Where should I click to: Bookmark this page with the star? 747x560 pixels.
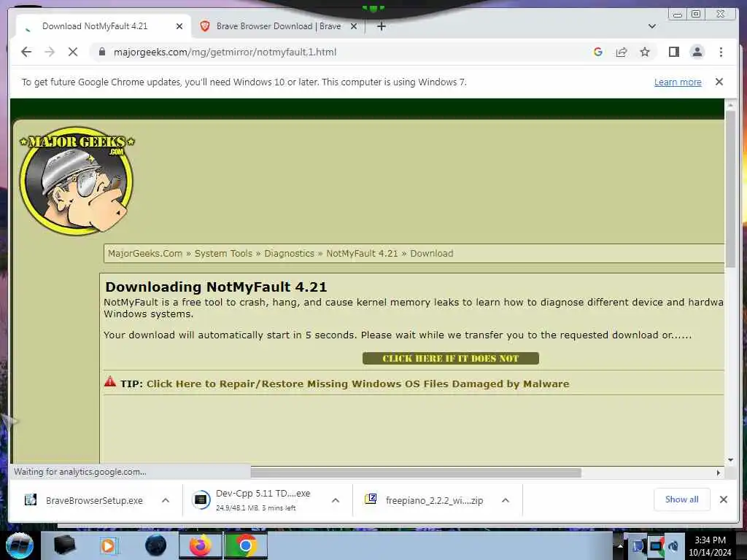(x=645, y=52)
